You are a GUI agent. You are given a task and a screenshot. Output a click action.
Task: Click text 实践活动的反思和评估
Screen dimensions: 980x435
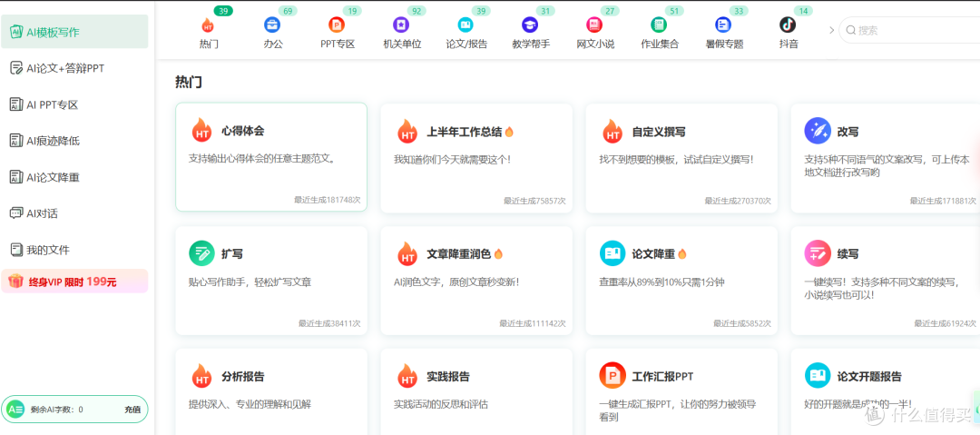pyautogui.click(x=441, y=404)
